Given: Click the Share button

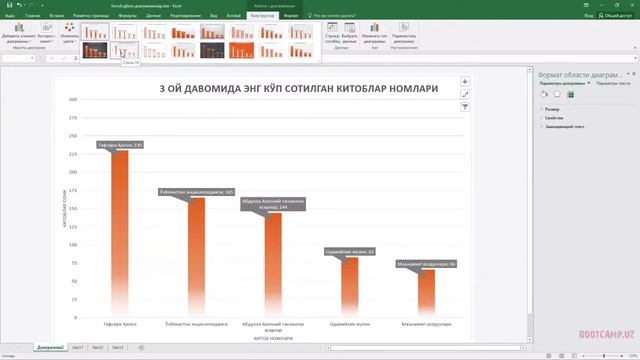Looking at the screenshot, I should tap(615, 16).
